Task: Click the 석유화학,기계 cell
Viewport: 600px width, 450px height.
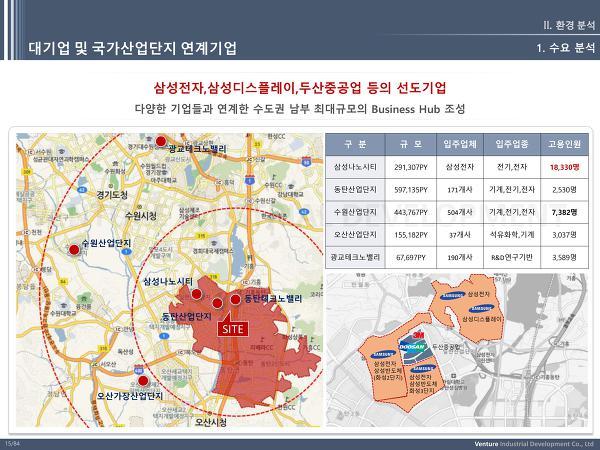Action: [x=512, y=235]
